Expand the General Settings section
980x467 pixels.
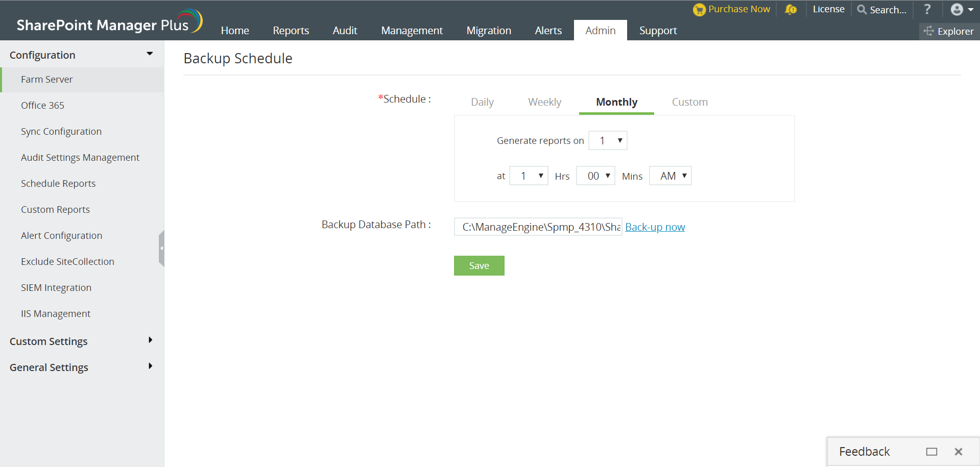point(150,366)
